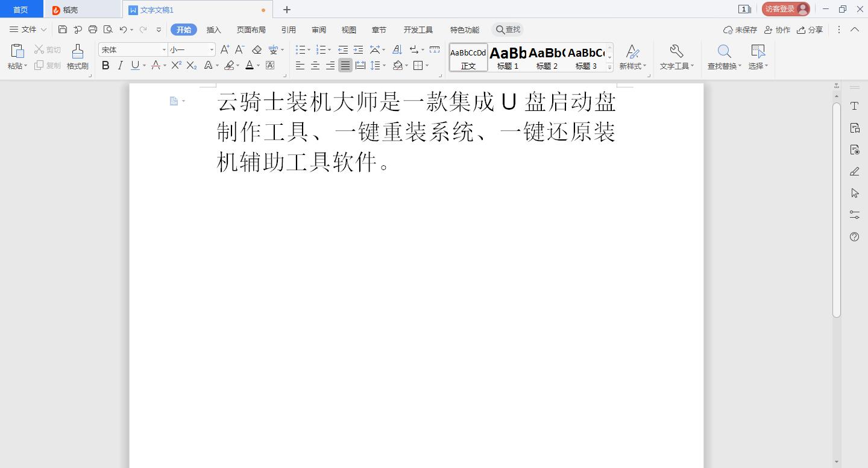Increase font size with the A+ icon
The image size is (868, 468).
225,49
